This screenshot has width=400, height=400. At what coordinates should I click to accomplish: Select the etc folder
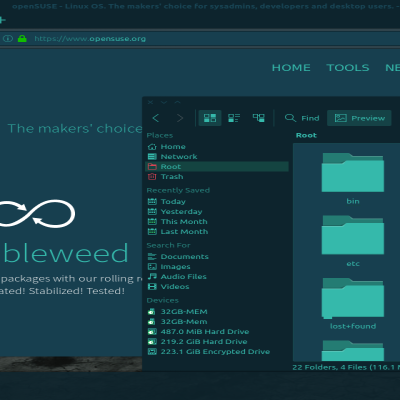(353, 241)
